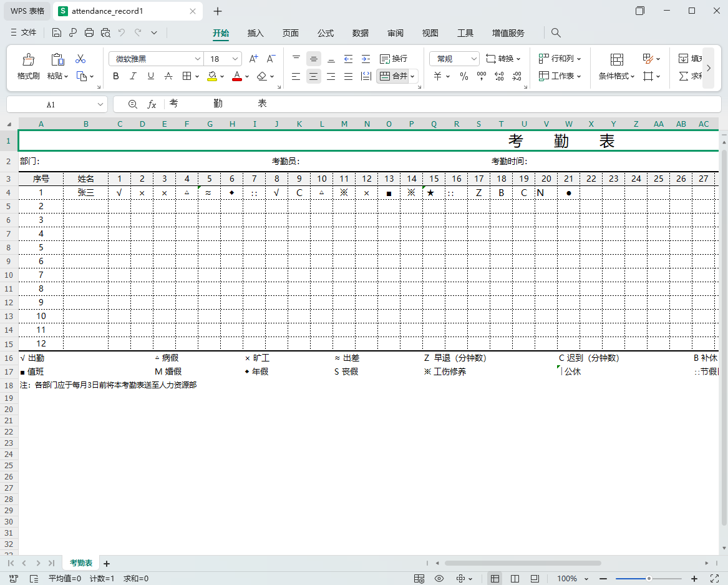This screenshot has height=585, width=728.
Task: Click the select-all corner triangle
Action: point(9,124)
